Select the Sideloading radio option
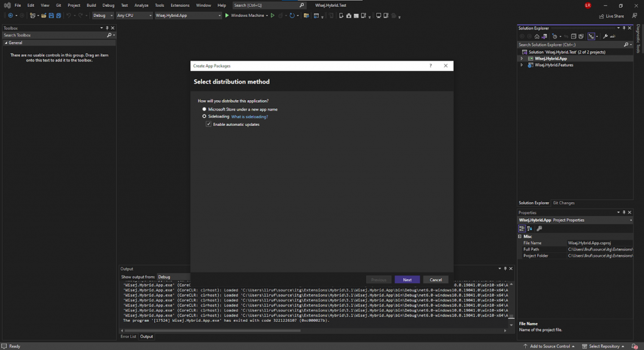Viewport: 644px width, 350px height. tap(204, 116)
